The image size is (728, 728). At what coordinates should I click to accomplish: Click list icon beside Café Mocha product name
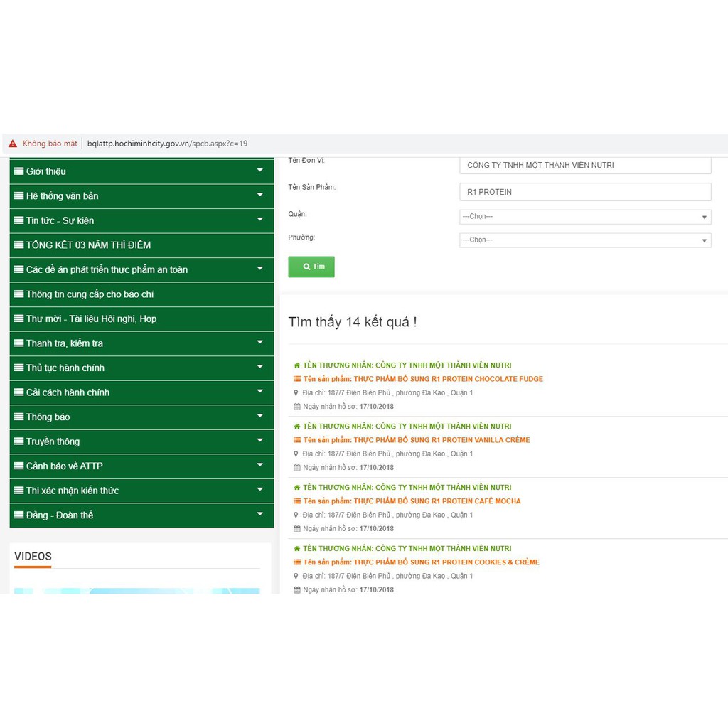(297, 501)
